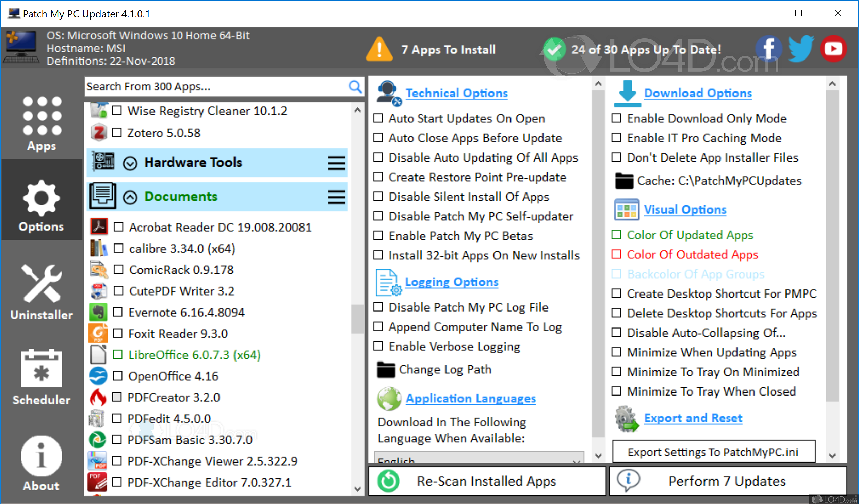The image size is (859, 504).
Task: Click the search magnifier icon
Action: tap(355, 87)
